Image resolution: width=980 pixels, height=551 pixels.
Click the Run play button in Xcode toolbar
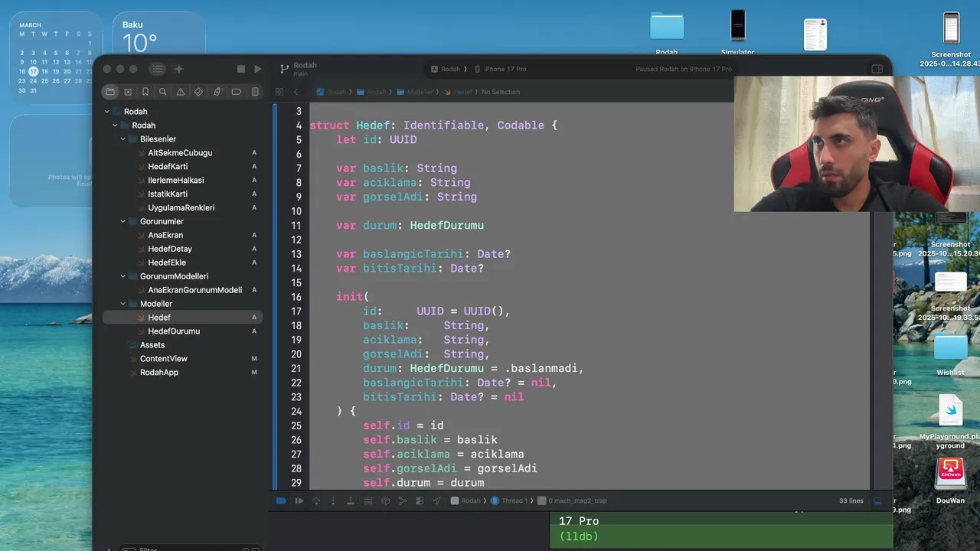(258, 69)
